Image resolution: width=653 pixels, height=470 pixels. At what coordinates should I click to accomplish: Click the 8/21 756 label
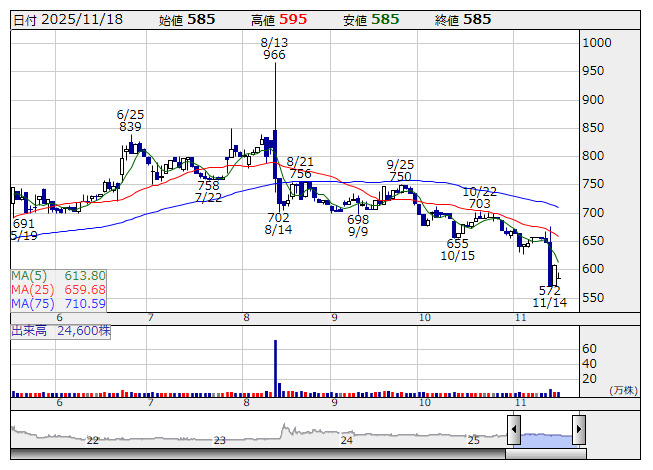[x=300, y=167]
